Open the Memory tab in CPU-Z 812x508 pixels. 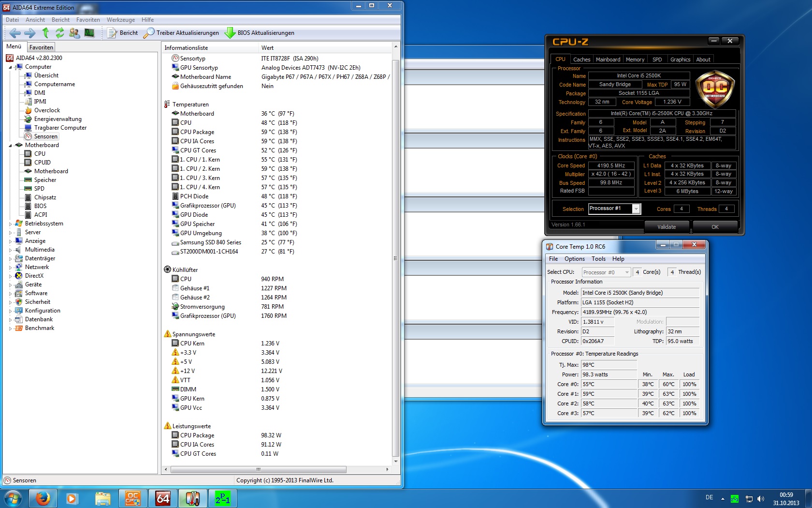[x=635, y=60]
